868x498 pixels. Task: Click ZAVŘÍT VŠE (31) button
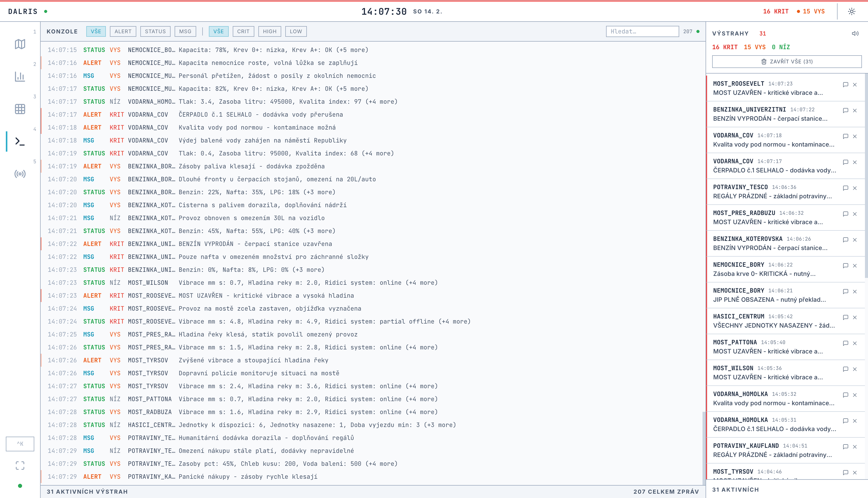(787, 62)
